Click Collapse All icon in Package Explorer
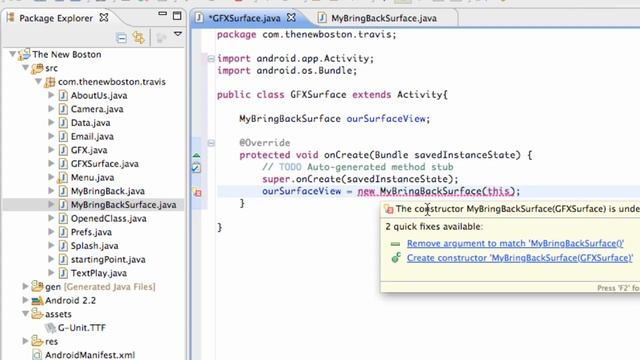 (121, 38)
